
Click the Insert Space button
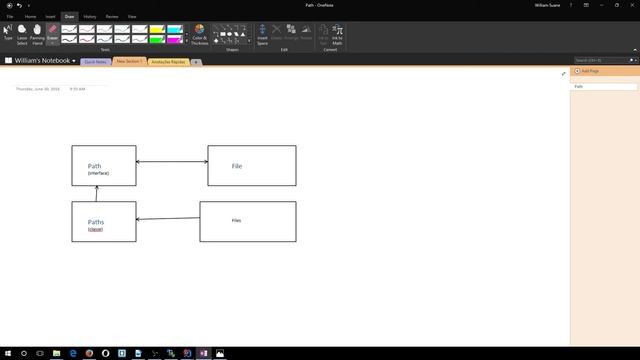[262, 34]
